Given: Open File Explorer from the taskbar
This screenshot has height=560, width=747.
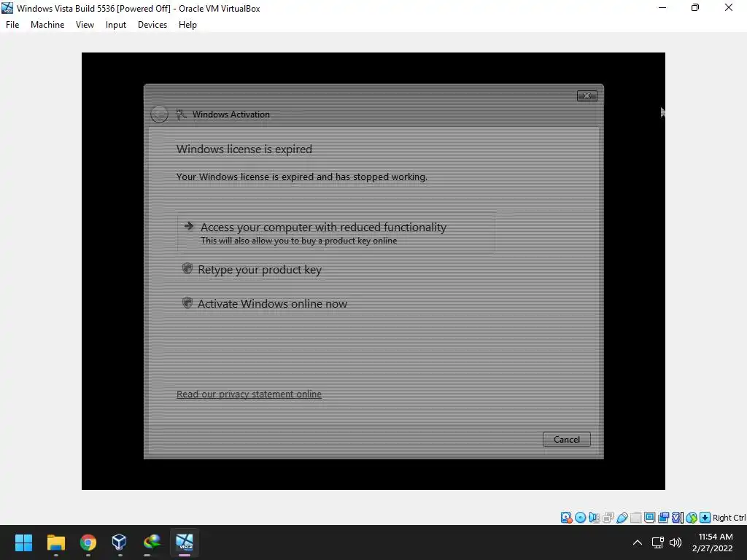Looking at the screenshot, I should [x=55, y=542].
